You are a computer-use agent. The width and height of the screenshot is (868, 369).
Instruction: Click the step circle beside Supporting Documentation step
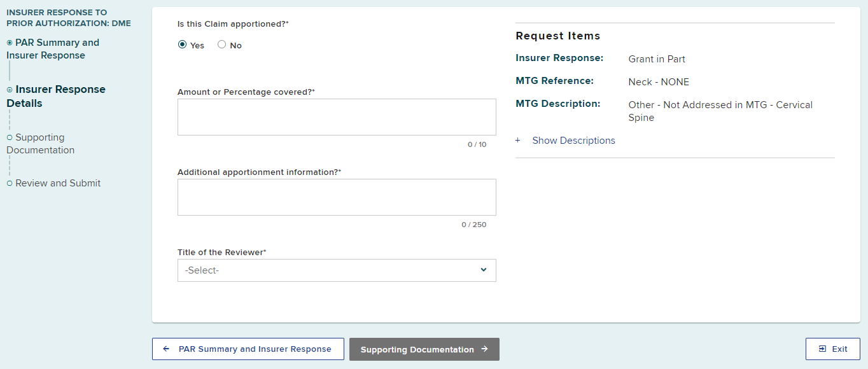click(8, 137)
